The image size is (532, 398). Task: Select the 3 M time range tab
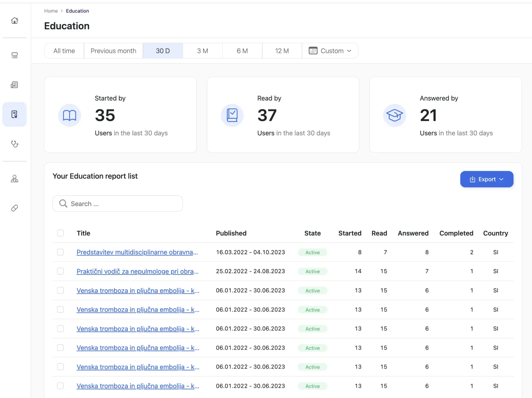(x=202, y=51)
